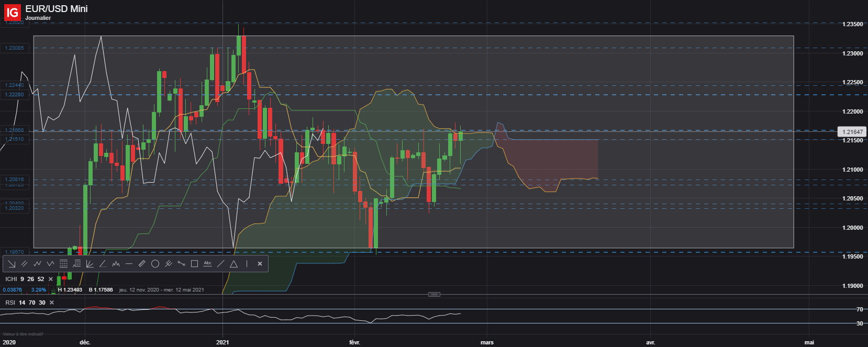
Task: Select the fan lines tool
Action: tap(90, 264)
